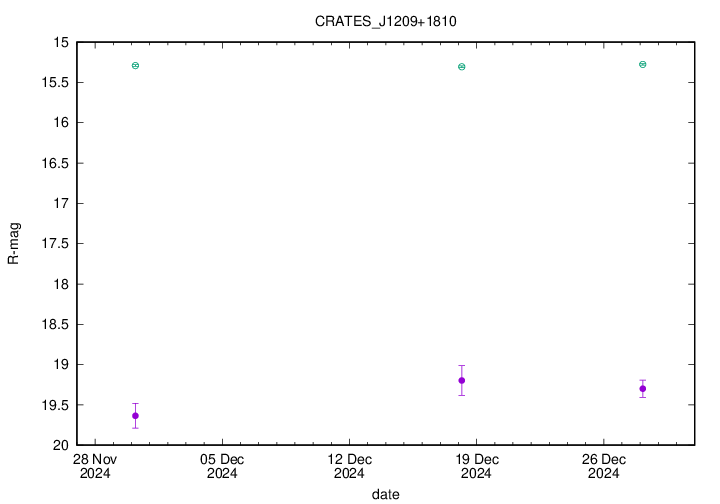The height and width of the screenshot is (504, 720).
Task: Click the 19.5 y-axis tick label
Action: click(x=55, y=405)
